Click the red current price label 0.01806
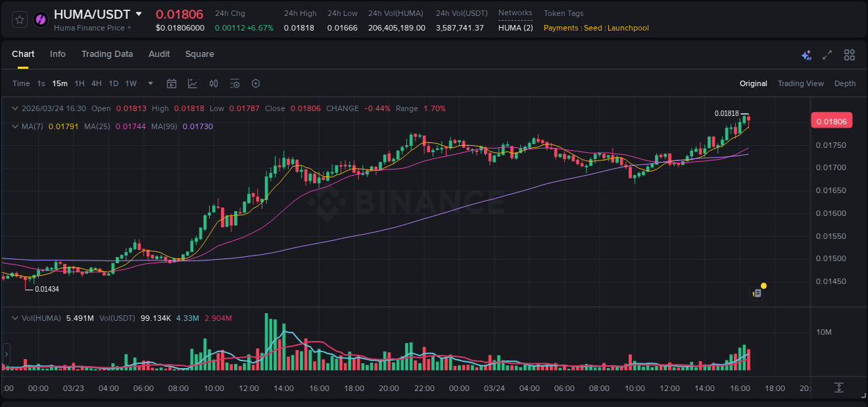868x407 pixels. (x=831, y=122)
